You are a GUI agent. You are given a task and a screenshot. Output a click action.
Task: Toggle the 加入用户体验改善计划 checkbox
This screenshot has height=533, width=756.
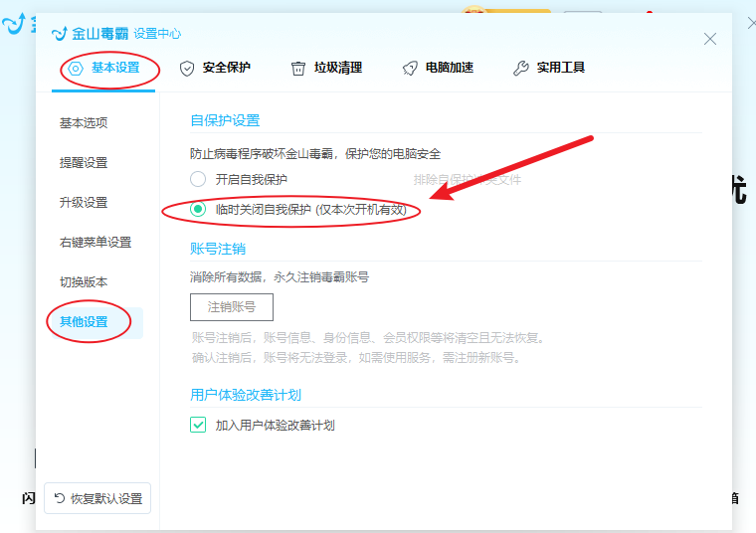pos(198,425)
